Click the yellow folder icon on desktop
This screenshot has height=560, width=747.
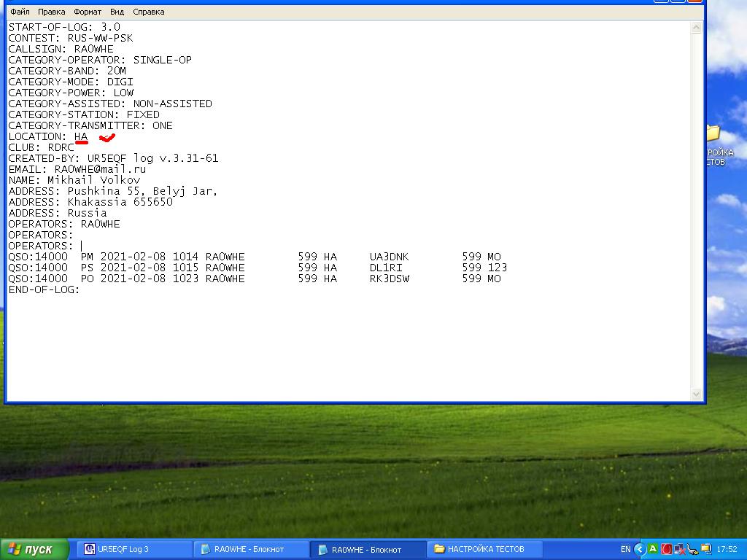712,133
